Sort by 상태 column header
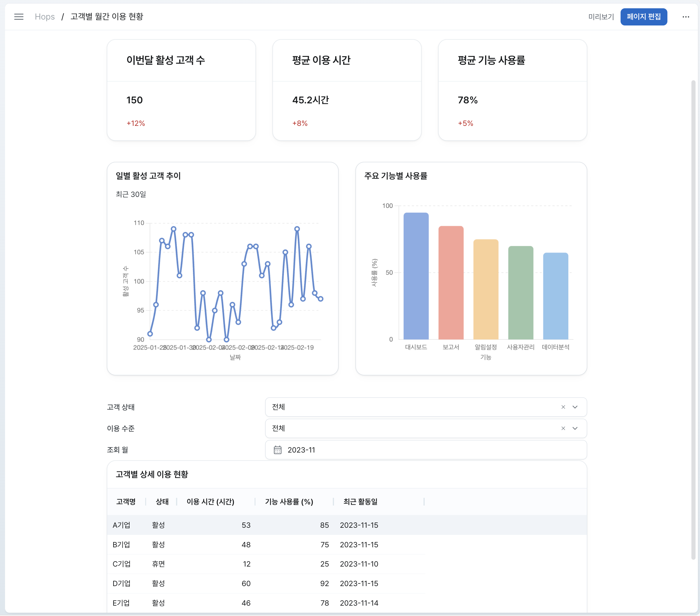 [x=162, y=501]
